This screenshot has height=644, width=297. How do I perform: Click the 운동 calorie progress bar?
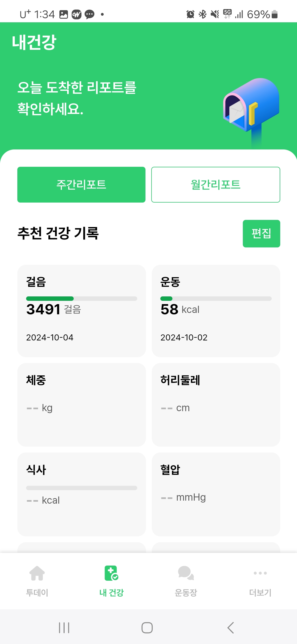point(216,299)
